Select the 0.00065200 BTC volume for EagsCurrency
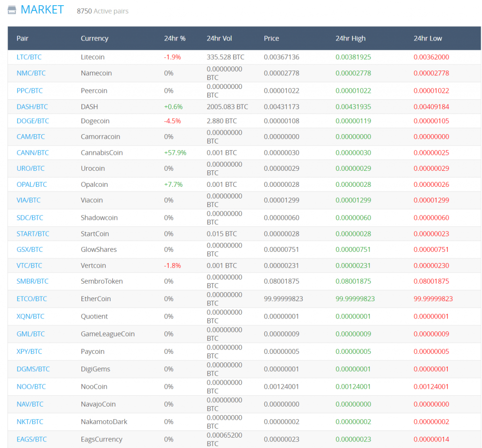This screenshot has width=482, height=448. coord(225,440)
